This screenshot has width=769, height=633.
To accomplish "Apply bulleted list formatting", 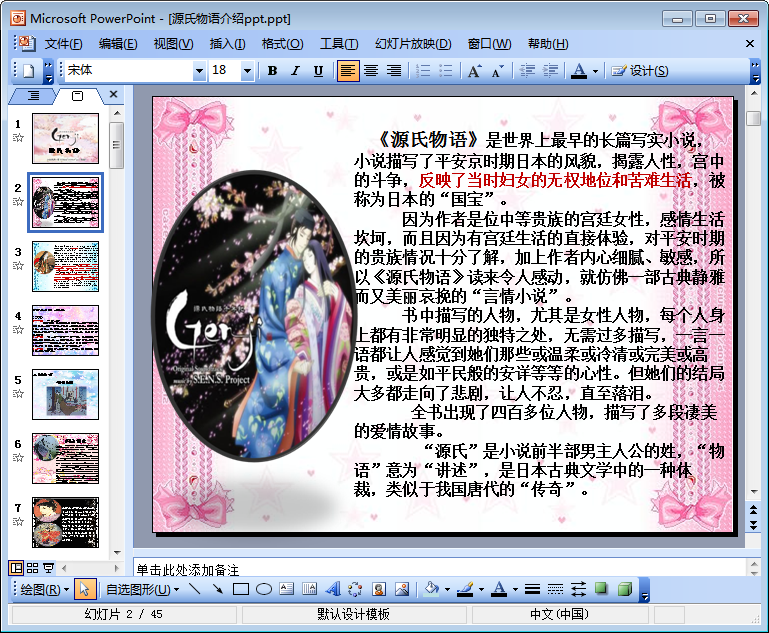I will point(445,71).
